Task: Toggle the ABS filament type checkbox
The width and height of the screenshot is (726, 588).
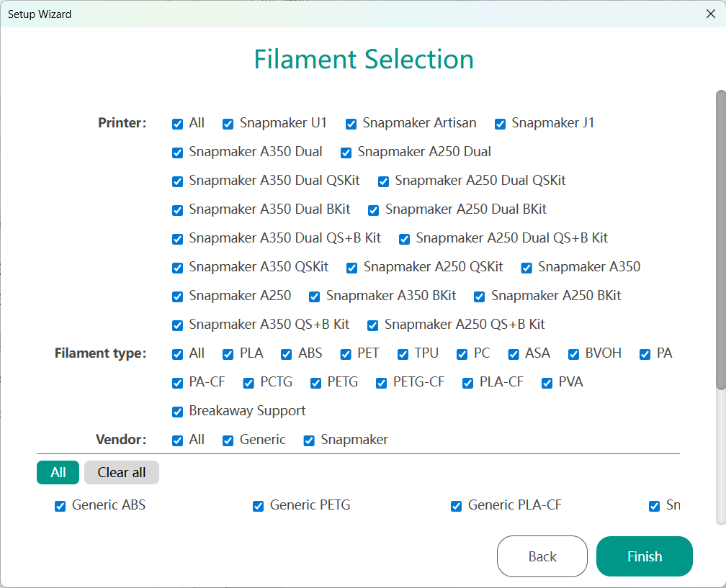Action: [x=287, y=354]
